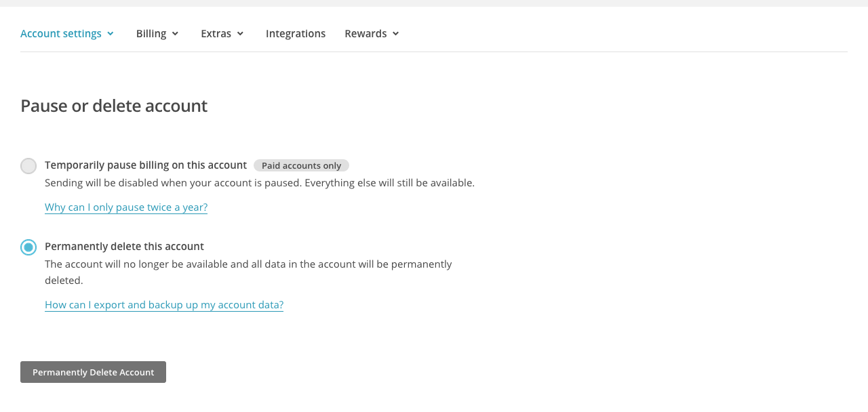Open the Integrations tab
Viewport: 868px width, 412px height.
[296, 33]
